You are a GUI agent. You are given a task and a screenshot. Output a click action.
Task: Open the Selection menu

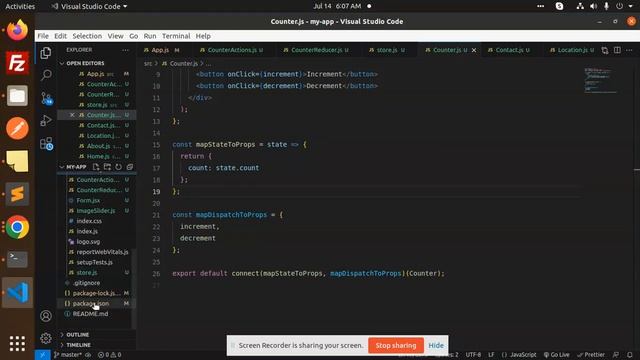coord(87,36)
